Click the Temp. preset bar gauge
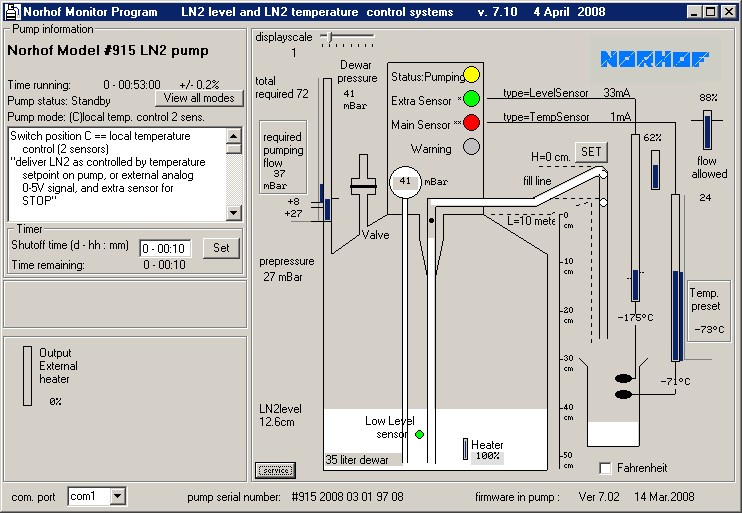 point(676,278)
